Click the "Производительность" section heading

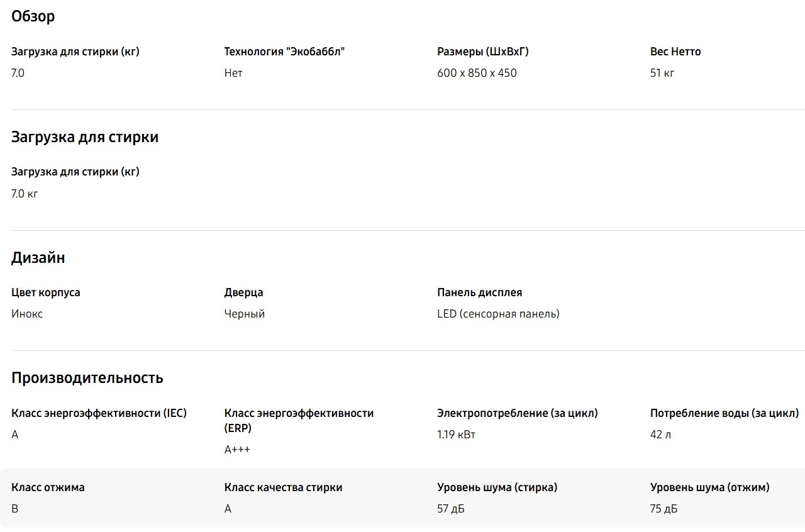[87, 378]
